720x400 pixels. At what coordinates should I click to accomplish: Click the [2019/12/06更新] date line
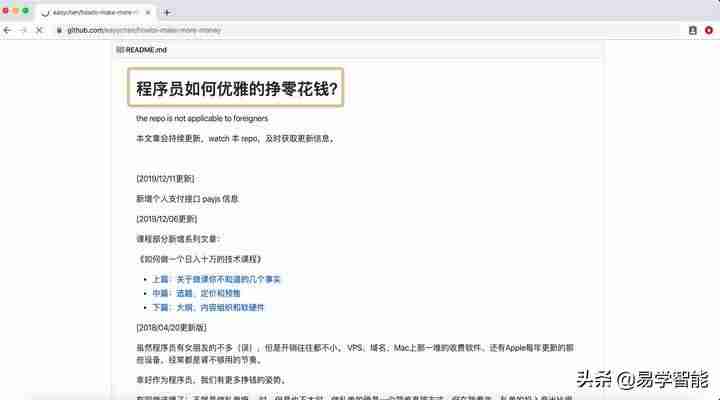click(x=167, y=219)
